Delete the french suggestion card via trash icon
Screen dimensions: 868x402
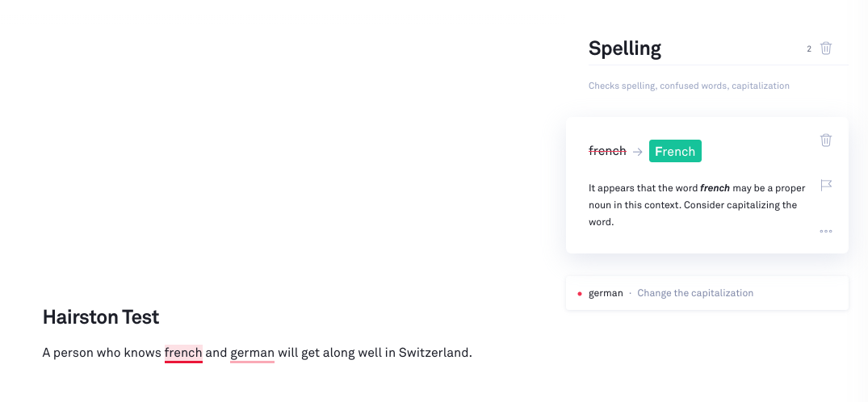826,140
